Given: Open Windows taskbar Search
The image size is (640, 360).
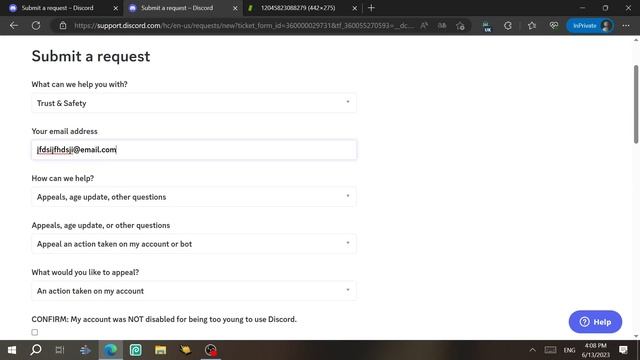Looking at the screenshot, I should [x=36, y=350].
